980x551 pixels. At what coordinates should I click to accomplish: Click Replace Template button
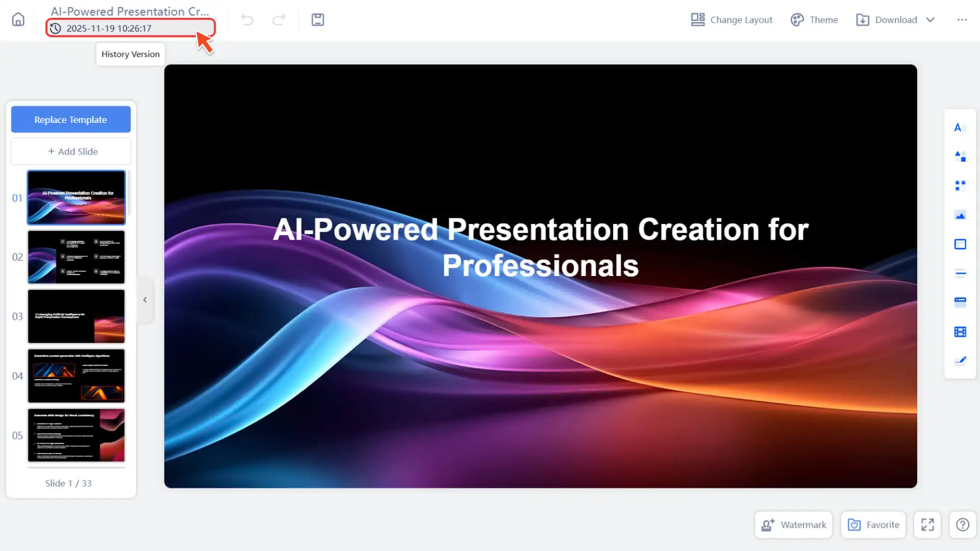pos(70,119)
